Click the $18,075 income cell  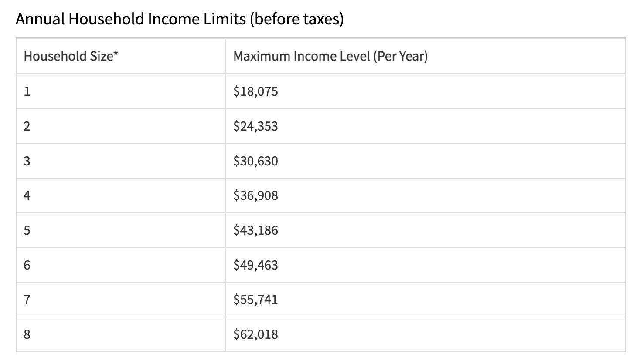pyautogui.click(x=426, y=91)
